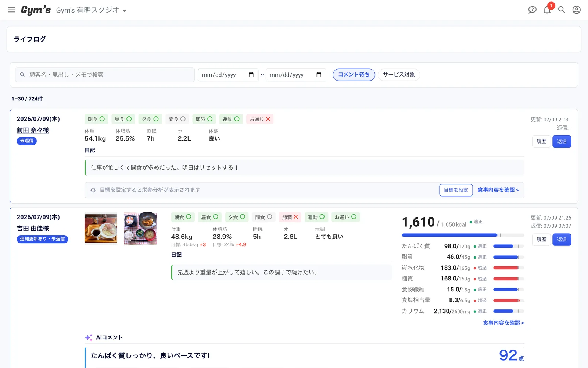Image resolution: width=588 pixels, height=368 pixels.
Task: Open the first meal photo with coffee
Action: click(x=101, y=228)
